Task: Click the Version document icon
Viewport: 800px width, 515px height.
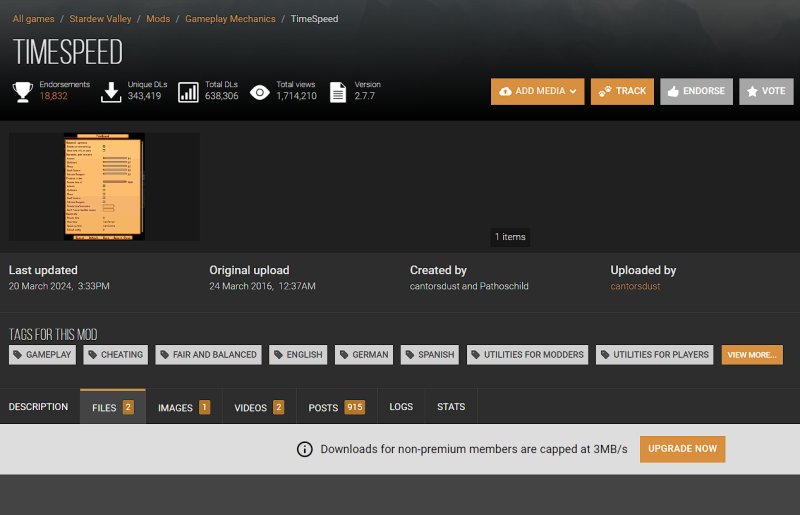Action: click(x=338, y=92)
